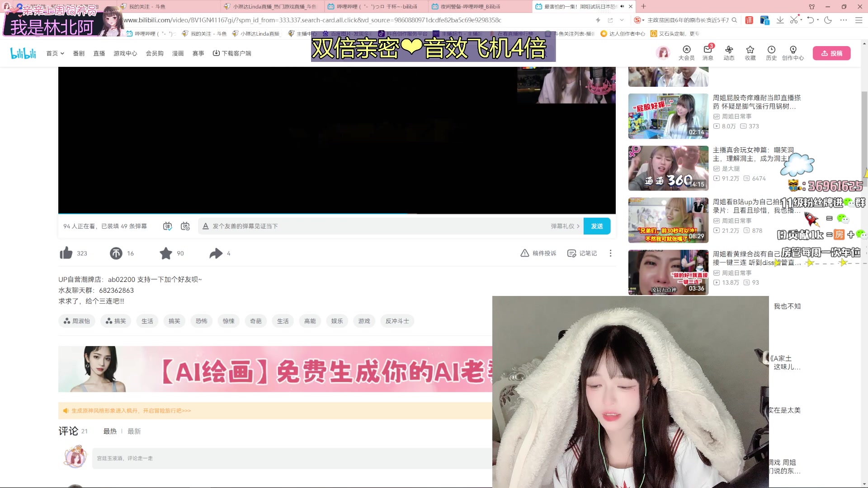Select the 周淑怡 tag

click(77, 321)
